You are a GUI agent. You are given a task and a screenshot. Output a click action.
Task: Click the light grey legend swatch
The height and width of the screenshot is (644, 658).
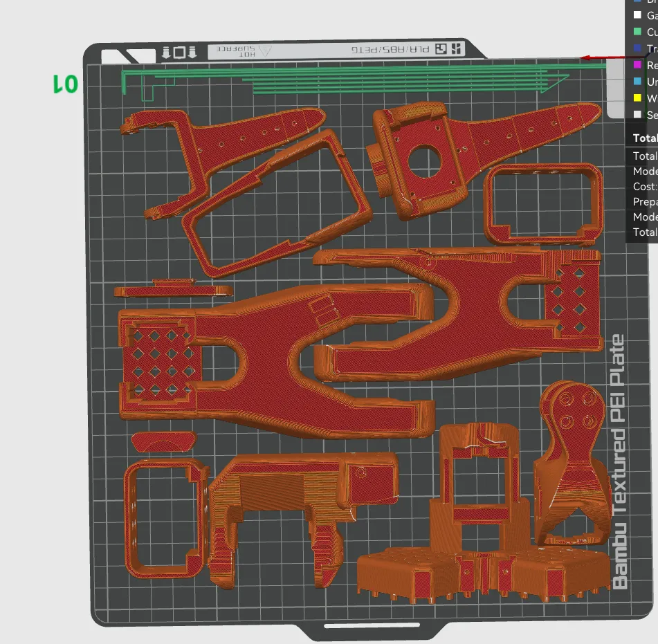coord(637,115)
